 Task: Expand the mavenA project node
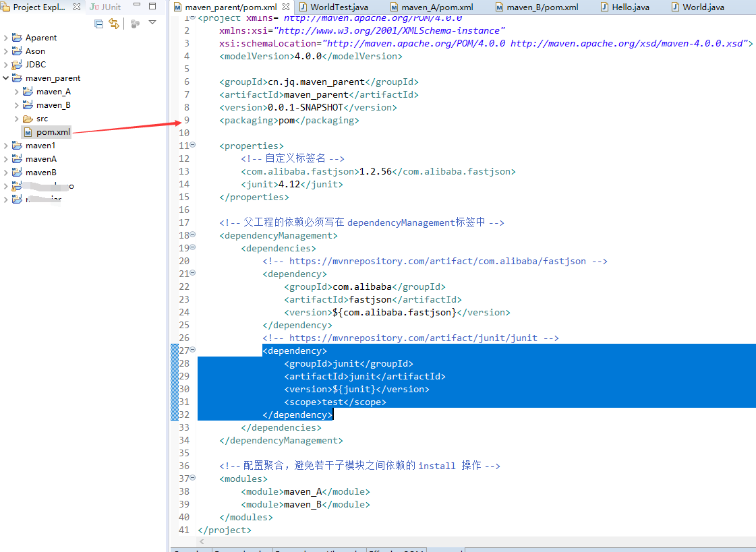(6, 159)
